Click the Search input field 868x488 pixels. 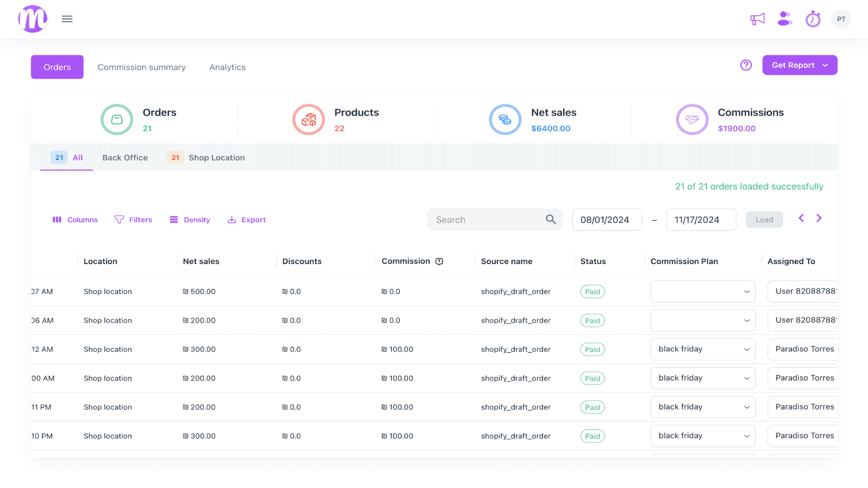click(x=486, y=220)
